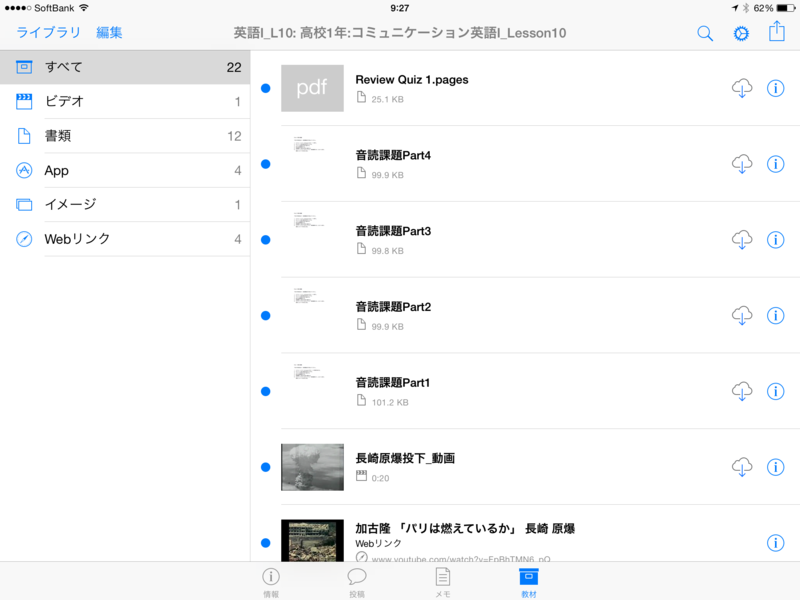Download Review Quiz 1.pages via cloud icon

tap(742, 88)
